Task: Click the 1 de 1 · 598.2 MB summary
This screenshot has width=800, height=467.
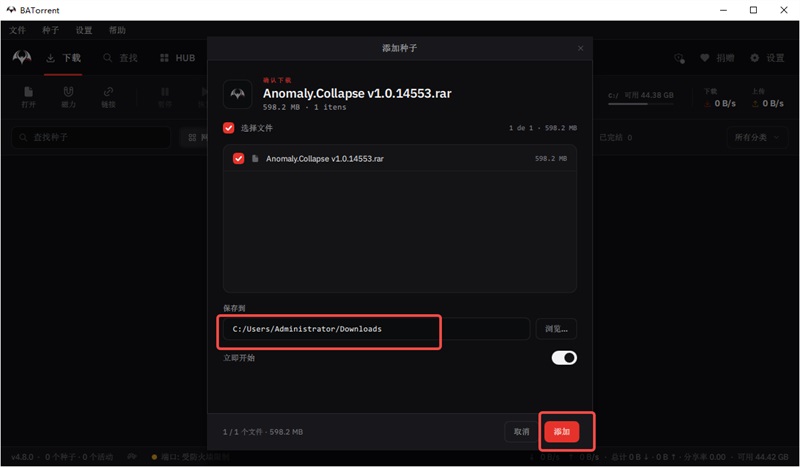Action: click(543, 128)
